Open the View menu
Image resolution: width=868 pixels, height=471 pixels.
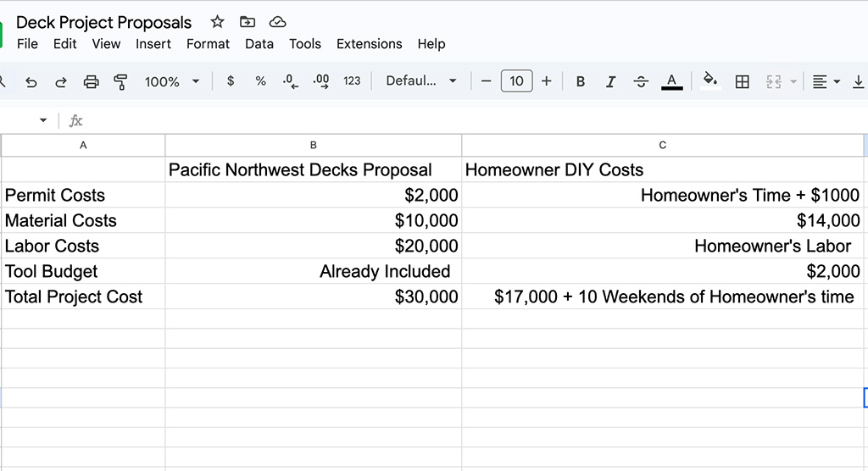coord(106,44)
